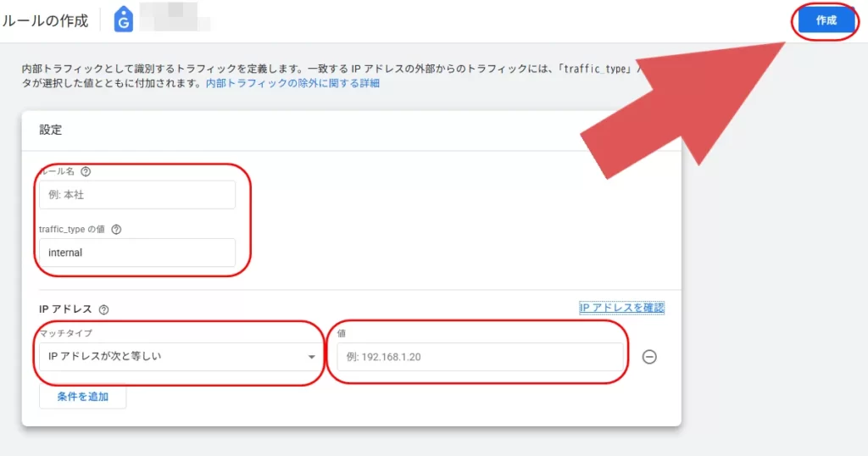Click help icon beside traffic_type の値
The width and height of the screenshot is (868, 456).
click(x=117, y=229)
